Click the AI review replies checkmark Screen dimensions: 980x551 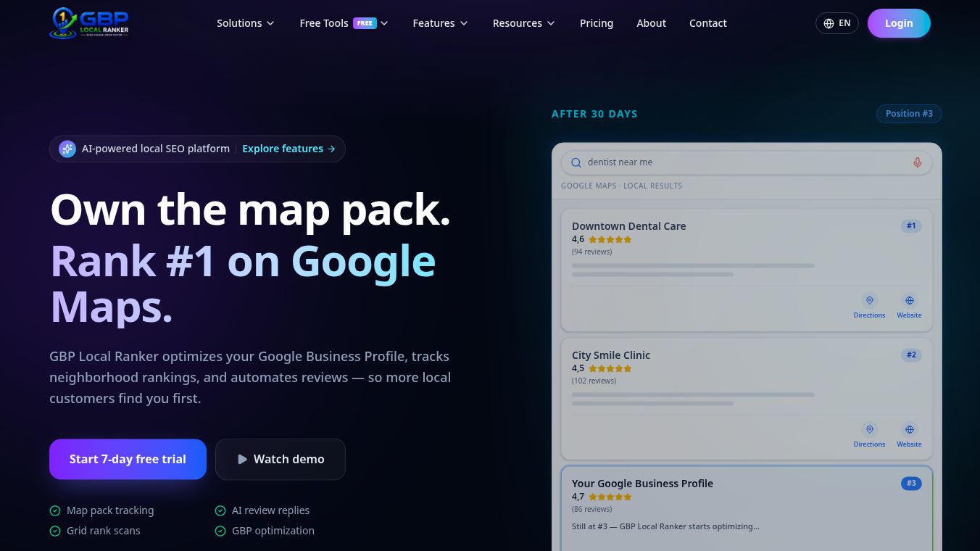[x=220, y=510]
